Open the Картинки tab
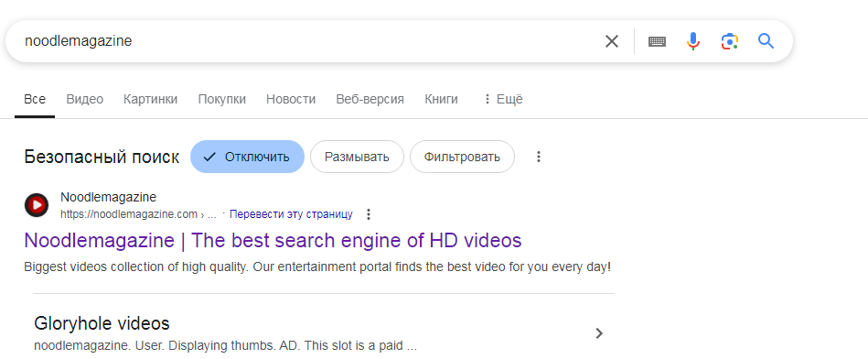868x359 pixels. tap(151, 99)
